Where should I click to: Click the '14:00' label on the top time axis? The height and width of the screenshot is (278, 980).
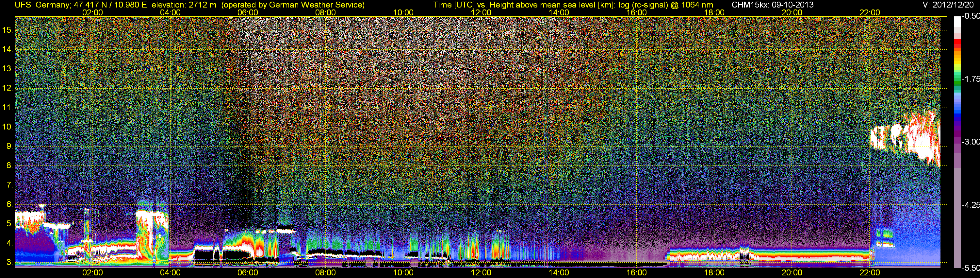point(559,12)
